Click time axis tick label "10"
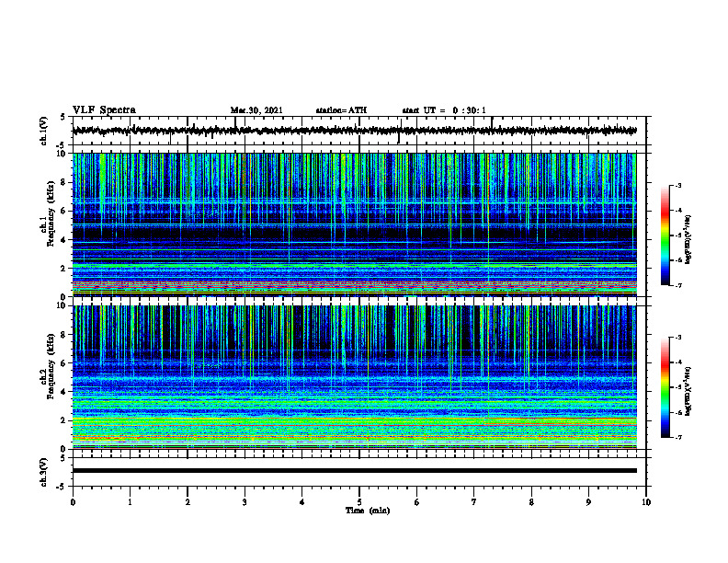Screen dimensions: 728x563 tap(646, 502)
